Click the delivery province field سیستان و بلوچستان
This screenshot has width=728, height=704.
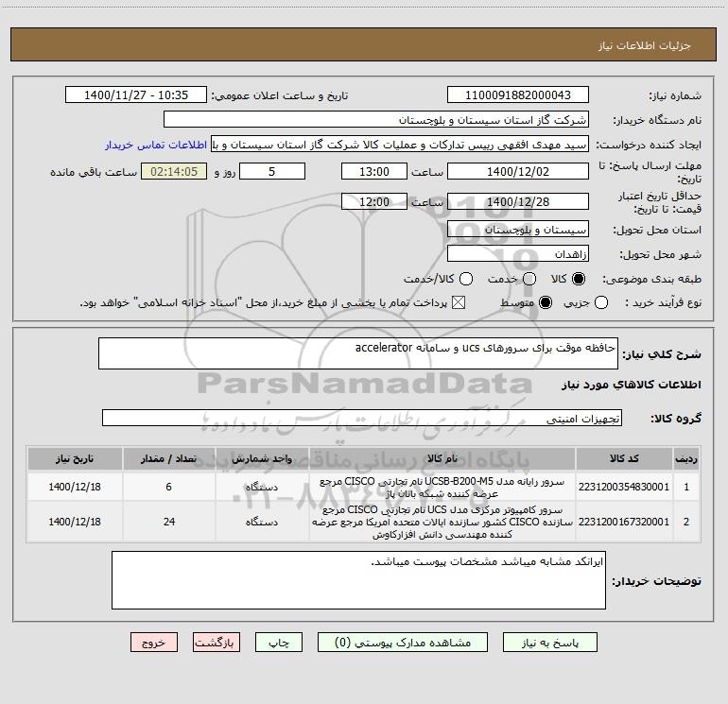[518, 230]
